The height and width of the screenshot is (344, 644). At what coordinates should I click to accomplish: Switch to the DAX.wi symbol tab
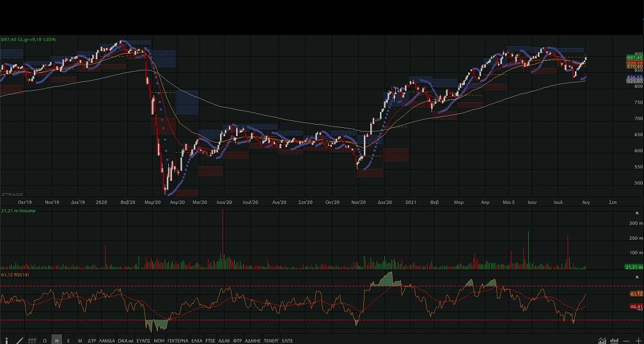tap(126, 341)
